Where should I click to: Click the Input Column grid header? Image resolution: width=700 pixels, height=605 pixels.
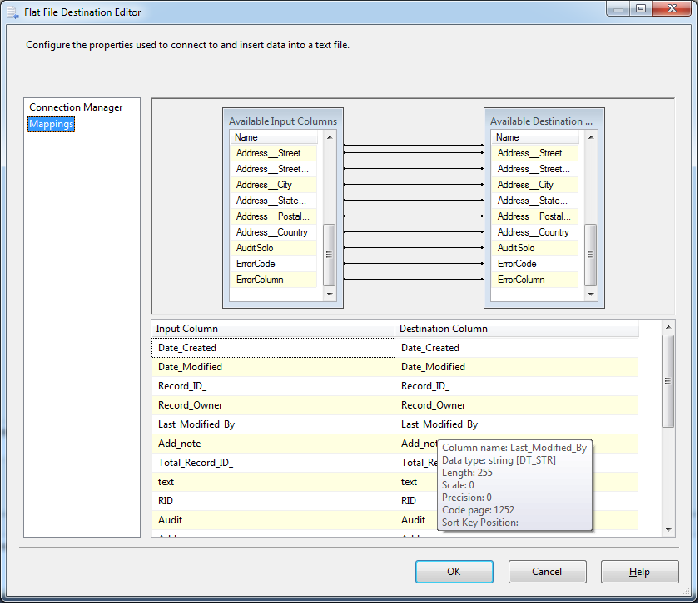pos(274,329)
